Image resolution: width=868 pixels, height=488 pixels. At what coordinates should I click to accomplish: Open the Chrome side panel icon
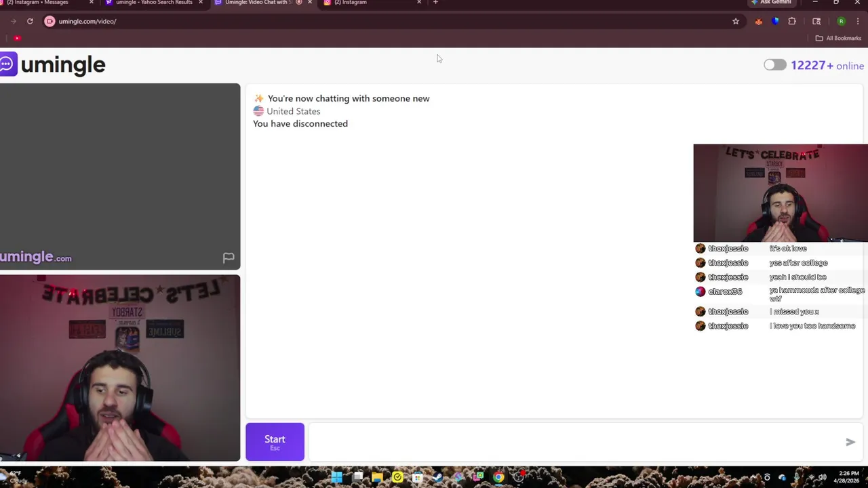coord(816,21)
